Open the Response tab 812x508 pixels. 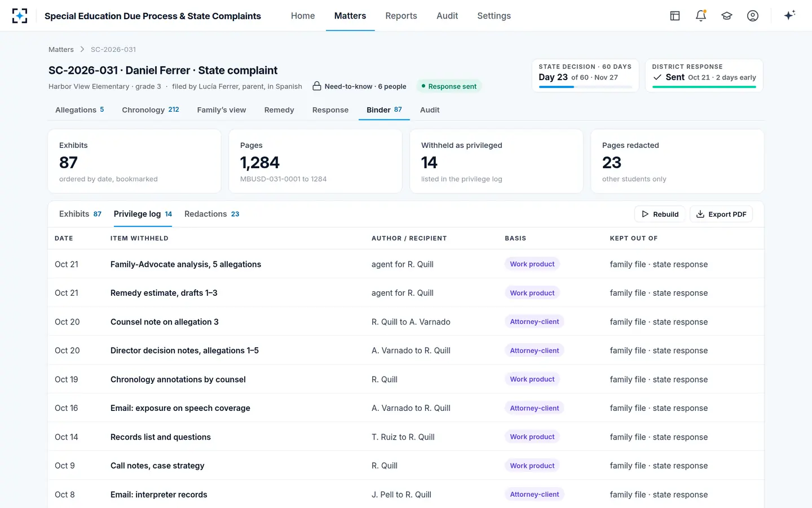click(330, 110)
